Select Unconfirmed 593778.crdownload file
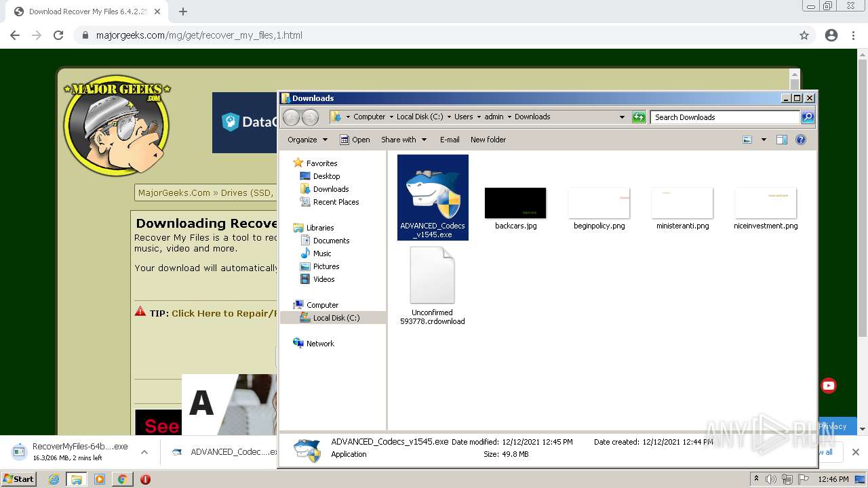This screenshot has height=488, width=868. coord(433,286)
